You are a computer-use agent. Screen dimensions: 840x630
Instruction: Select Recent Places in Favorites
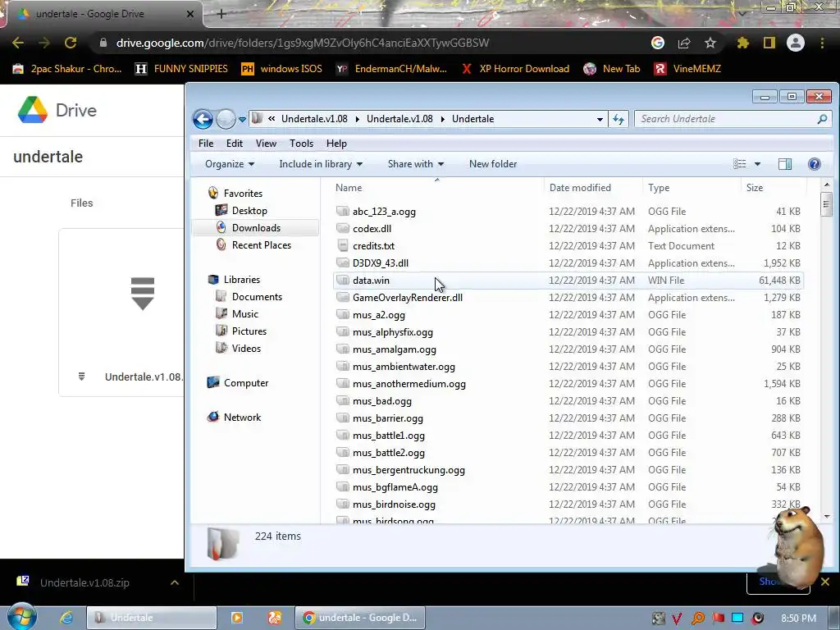coord(262,244)
